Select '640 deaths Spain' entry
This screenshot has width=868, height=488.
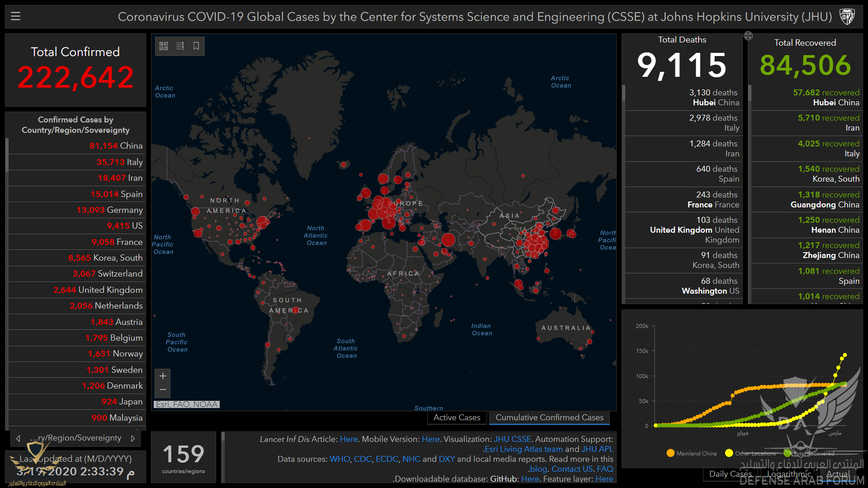tap(683, 174)
